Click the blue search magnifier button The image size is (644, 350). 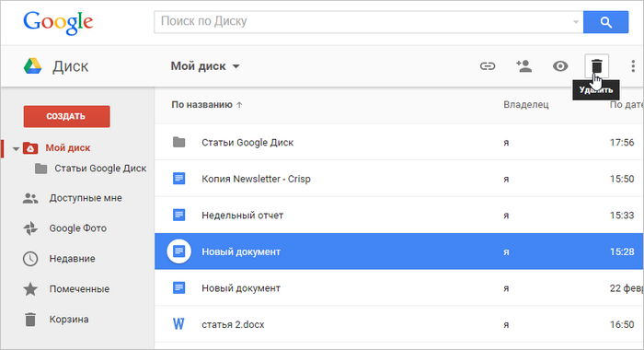coord(605,22)
